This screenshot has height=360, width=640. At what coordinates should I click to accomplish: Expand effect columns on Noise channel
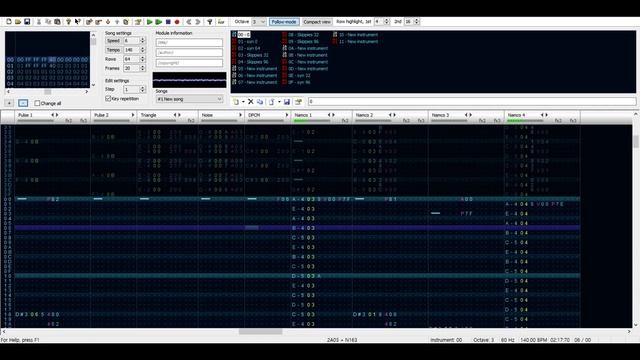(240, 116)
